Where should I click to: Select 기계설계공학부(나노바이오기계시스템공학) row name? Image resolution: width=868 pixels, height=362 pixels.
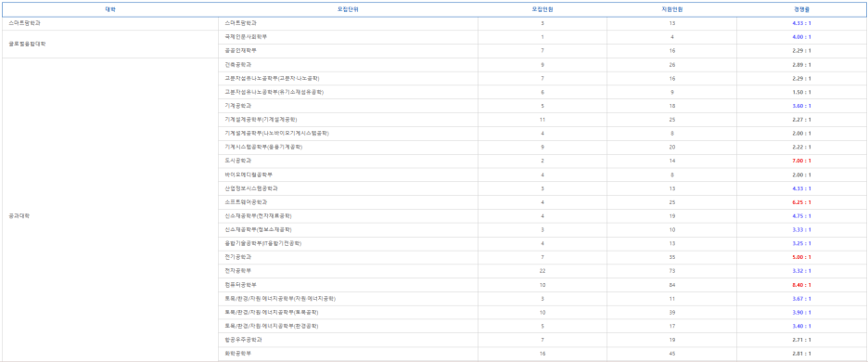click(276, 134)
